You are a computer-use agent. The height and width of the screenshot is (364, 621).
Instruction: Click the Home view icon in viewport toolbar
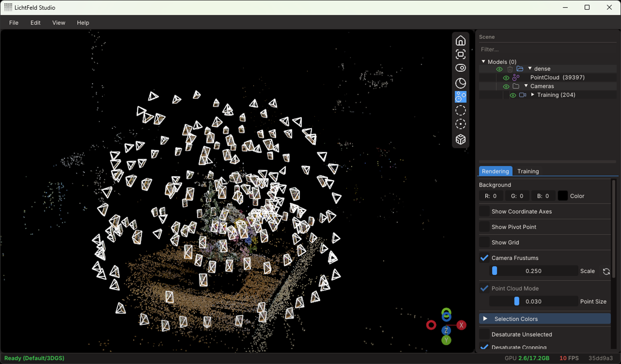460,41
